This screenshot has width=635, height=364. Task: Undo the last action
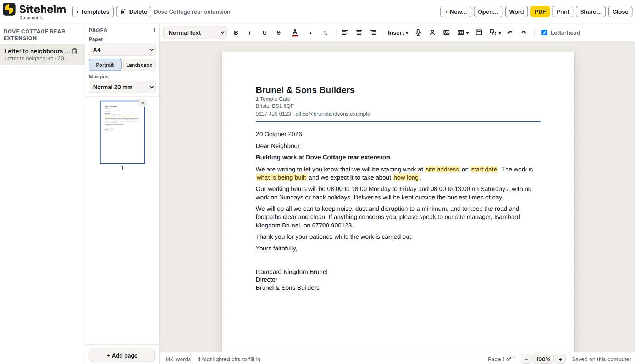tap(510, 33)
